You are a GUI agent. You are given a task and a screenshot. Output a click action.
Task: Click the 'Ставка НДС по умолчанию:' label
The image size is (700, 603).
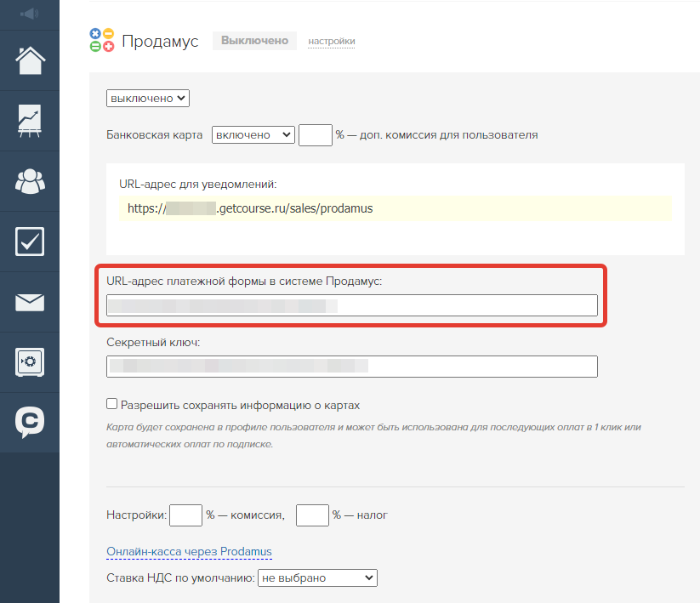pos(180,578)
